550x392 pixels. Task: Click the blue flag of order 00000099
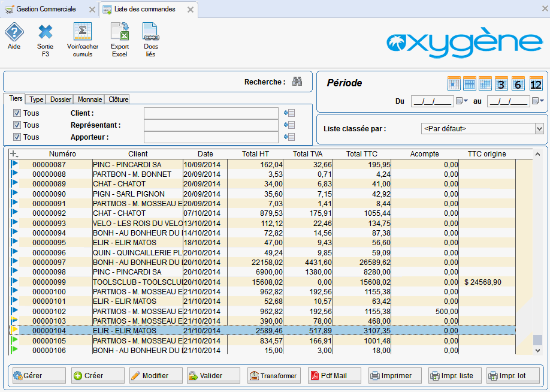pos(14,282)
